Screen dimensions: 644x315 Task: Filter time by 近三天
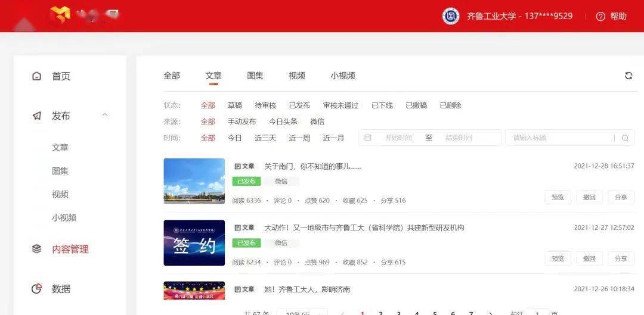pos(265,138)
